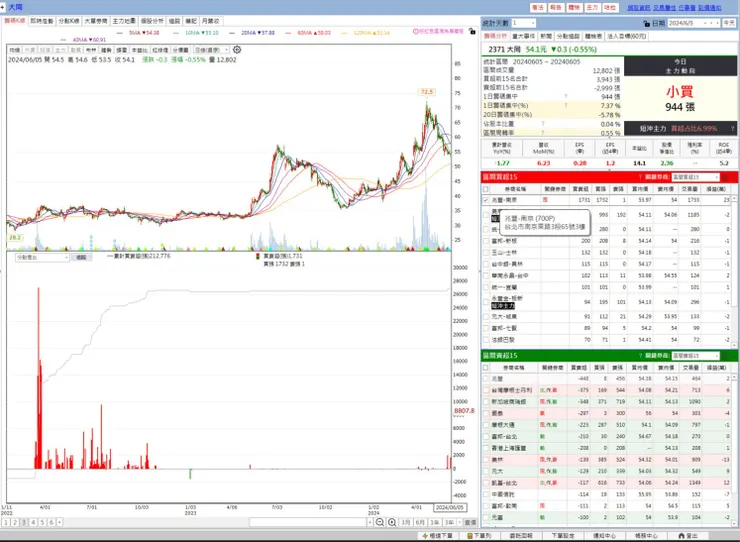The height and width of the screenshot is (542, 740).
Task: Open the 日期 date picker dropdown
Action: (706, 23)
